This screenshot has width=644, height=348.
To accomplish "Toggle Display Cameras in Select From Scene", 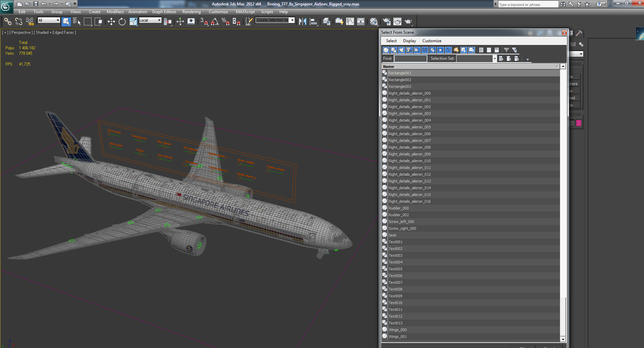I will [x=409, y=50].
